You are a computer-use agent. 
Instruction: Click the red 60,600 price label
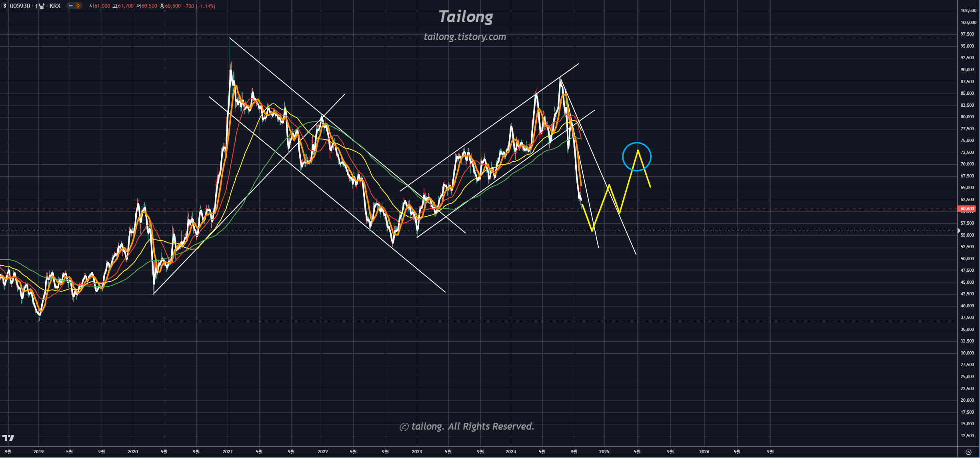point(967,209)
